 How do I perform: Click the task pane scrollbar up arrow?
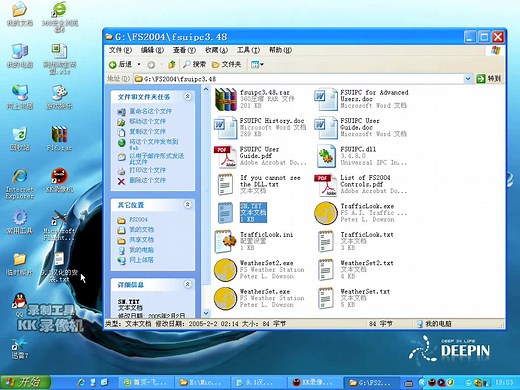click(206, 89)
